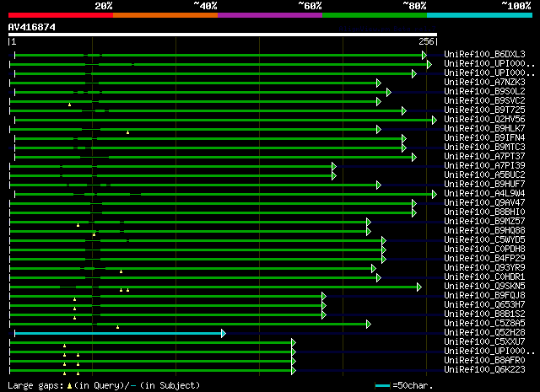
Task: Select hit label UniRef100_B9HQ88
Action: [484, 231]
